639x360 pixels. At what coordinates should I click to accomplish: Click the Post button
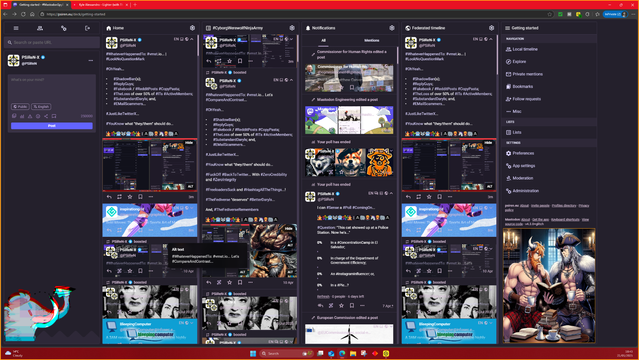[52, 126]
